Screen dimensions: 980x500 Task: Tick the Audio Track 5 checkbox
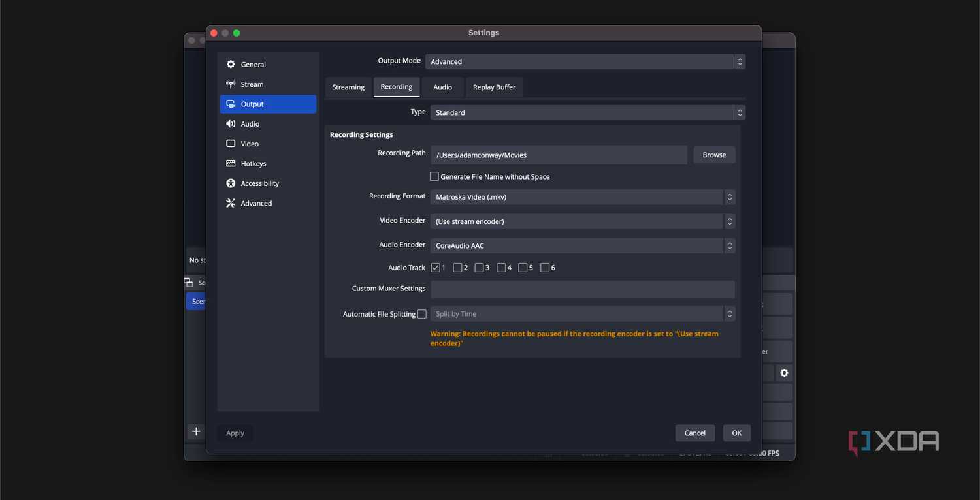tap(523, 268)
